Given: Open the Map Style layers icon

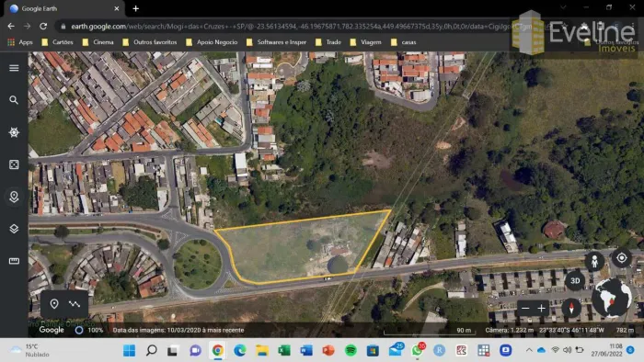Looking at the screenshot, I should 14,229.
